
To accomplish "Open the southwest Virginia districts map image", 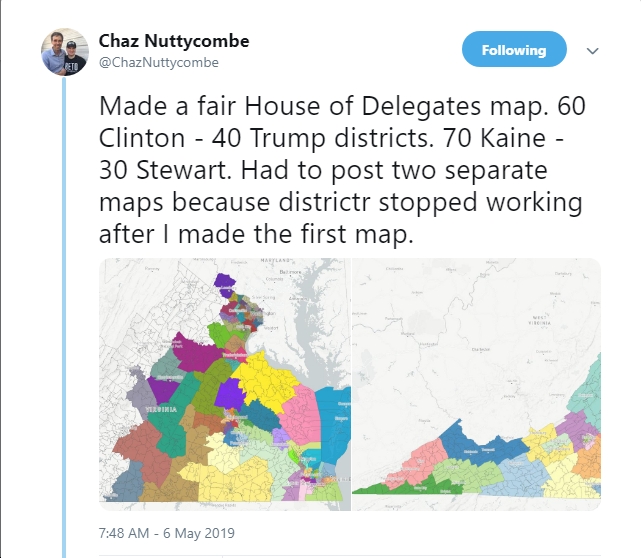I will (x=476, y=384).
